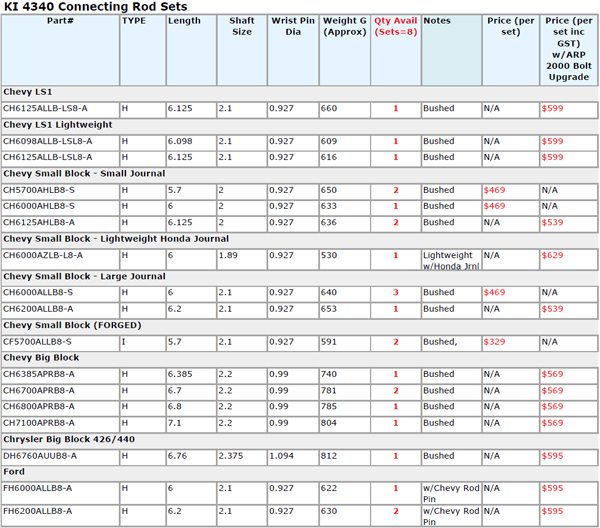Select part number CH6200ALLB8-A

[38, 309]
